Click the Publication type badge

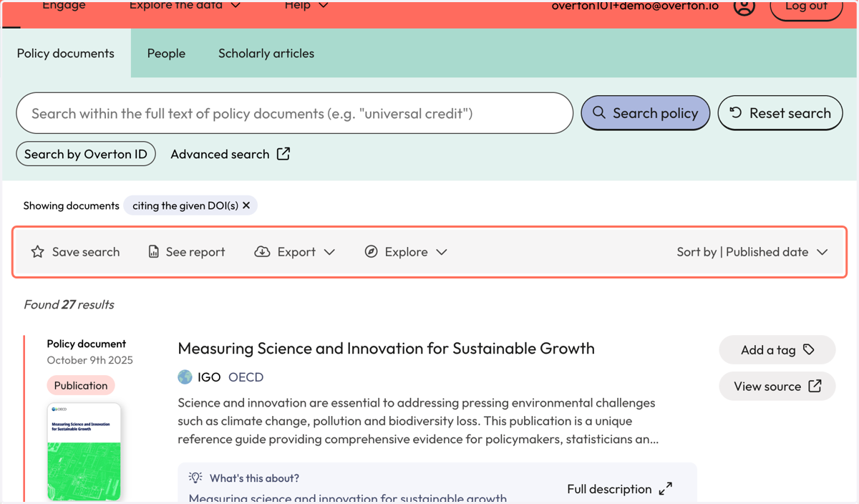[x=81, y=385]
